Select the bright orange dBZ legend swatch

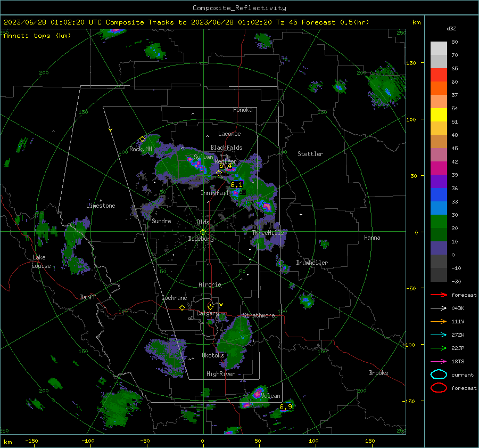(x=439, y=88)
